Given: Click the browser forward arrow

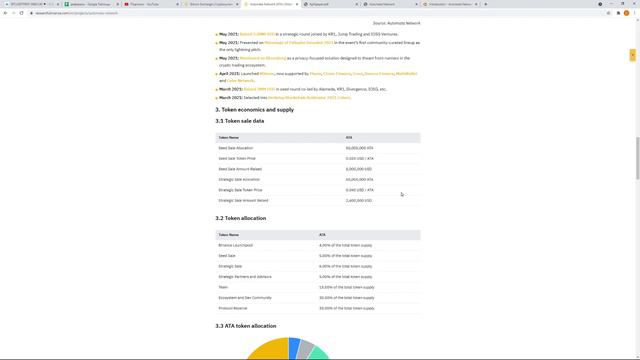Looking at the screenshot, I should coord(13,13).
